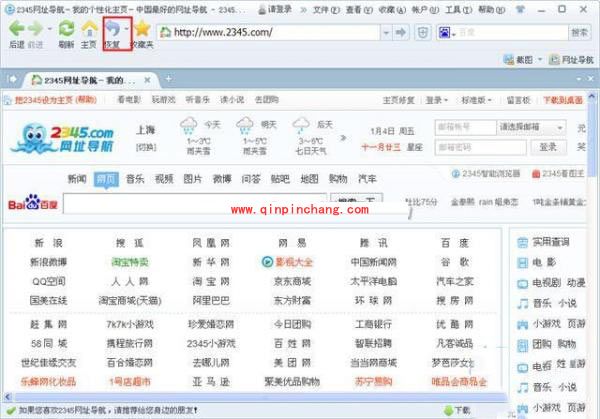Open the 帮助 menu
This screenshot has width=600, height=419.
(491, 10)
